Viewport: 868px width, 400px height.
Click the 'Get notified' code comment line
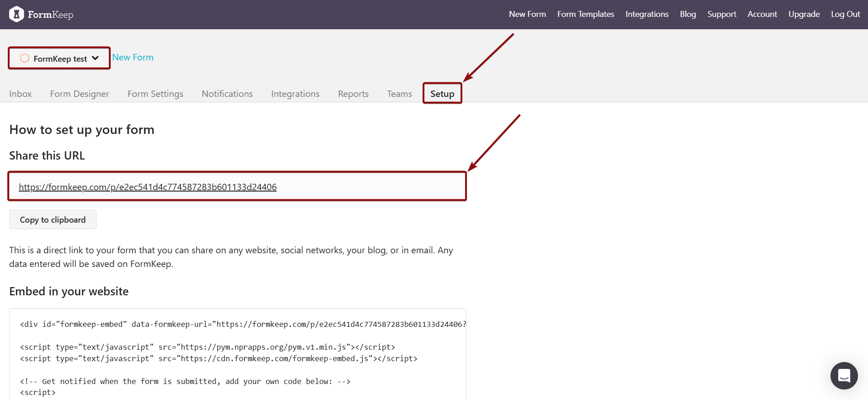185,381
